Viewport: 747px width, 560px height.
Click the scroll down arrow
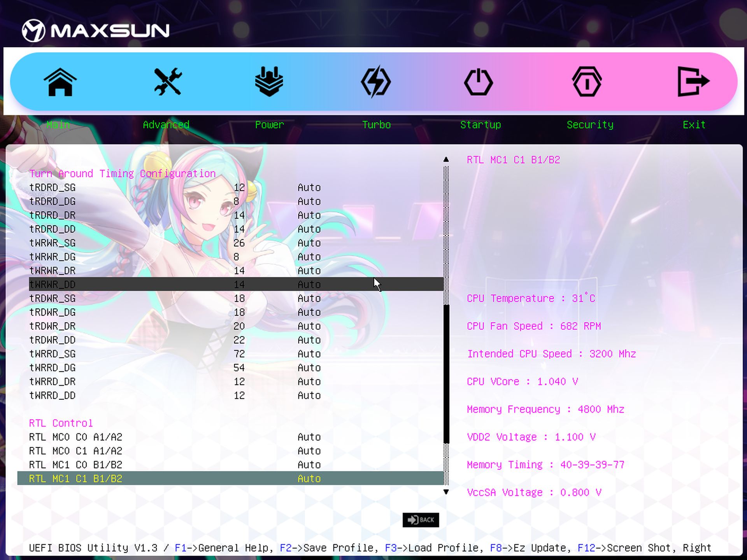tap(446, 492)
